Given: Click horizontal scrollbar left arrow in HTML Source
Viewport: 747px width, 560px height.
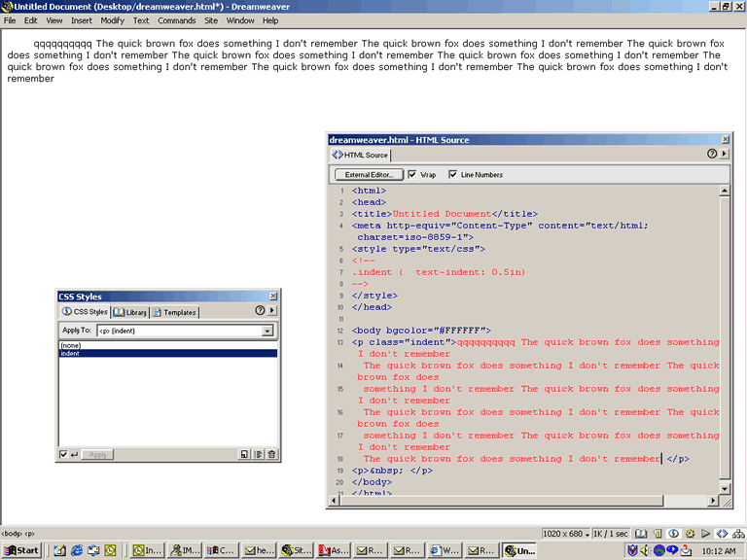Looking at the screenshot, I should tap(334, 501).
